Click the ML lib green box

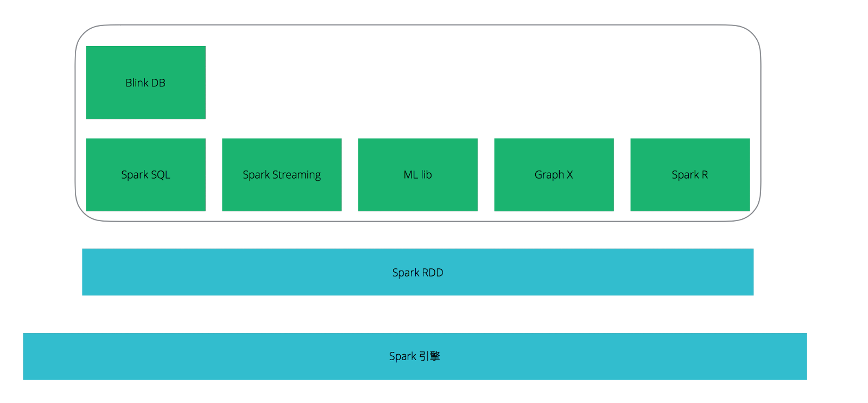tap(418, 174)
